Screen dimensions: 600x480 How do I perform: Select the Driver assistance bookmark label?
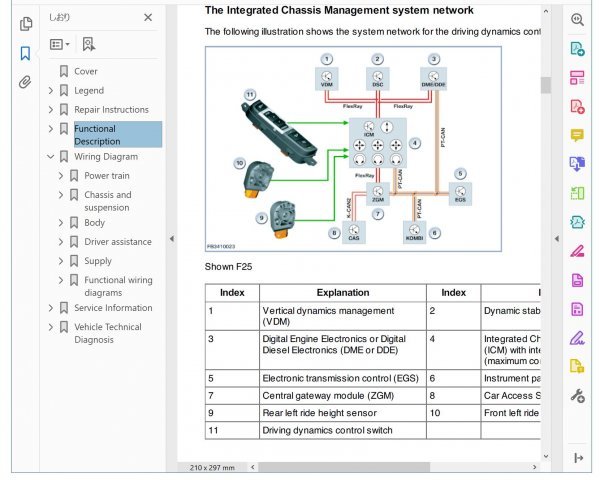click(118, 242)
